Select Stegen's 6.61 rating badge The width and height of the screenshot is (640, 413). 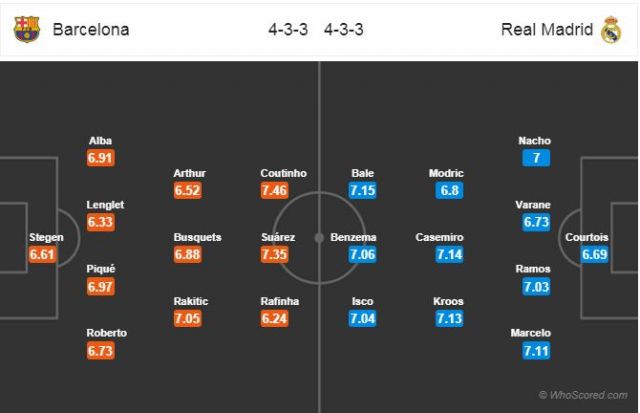tap(42, 254)
